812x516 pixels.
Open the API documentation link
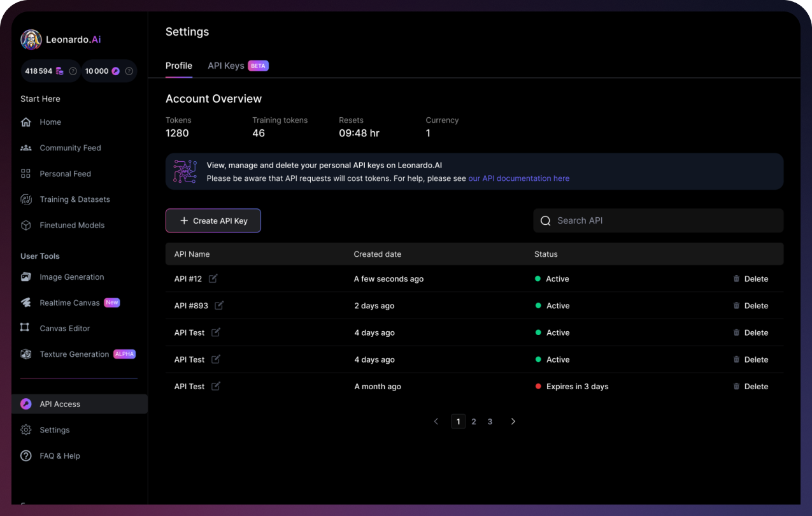[518, 178]
